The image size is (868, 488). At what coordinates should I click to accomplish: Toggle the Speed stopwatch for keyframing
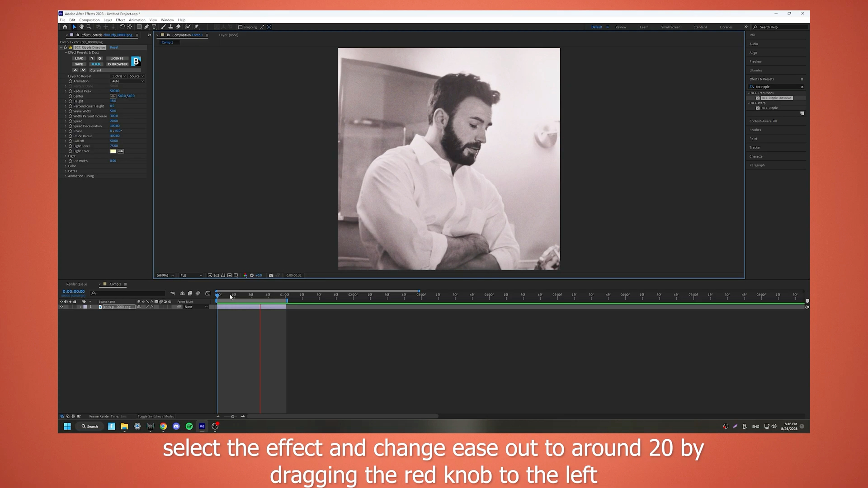coord(71,121)
